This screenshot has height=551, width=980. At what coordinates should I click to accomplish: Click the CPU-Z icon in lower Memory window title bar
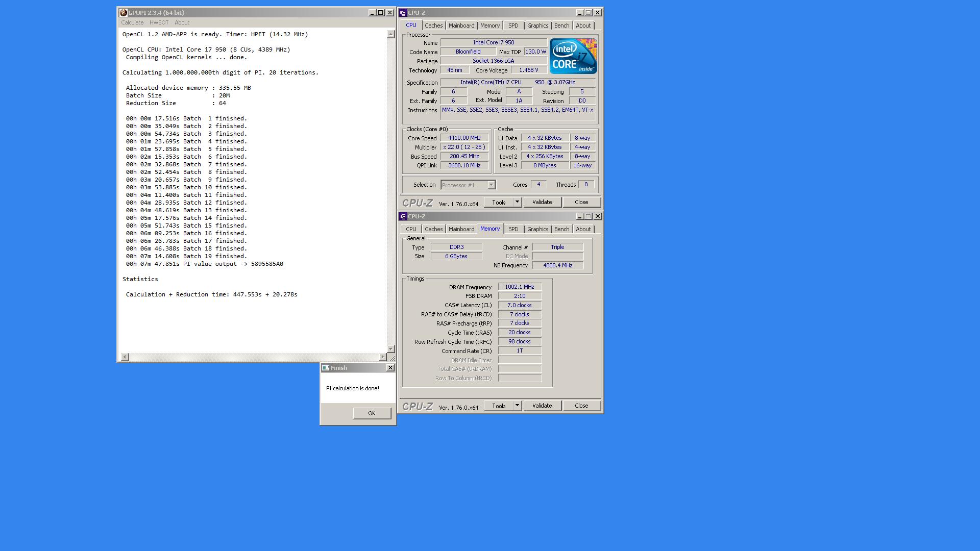pyautogui.click(x=403, y=216)
